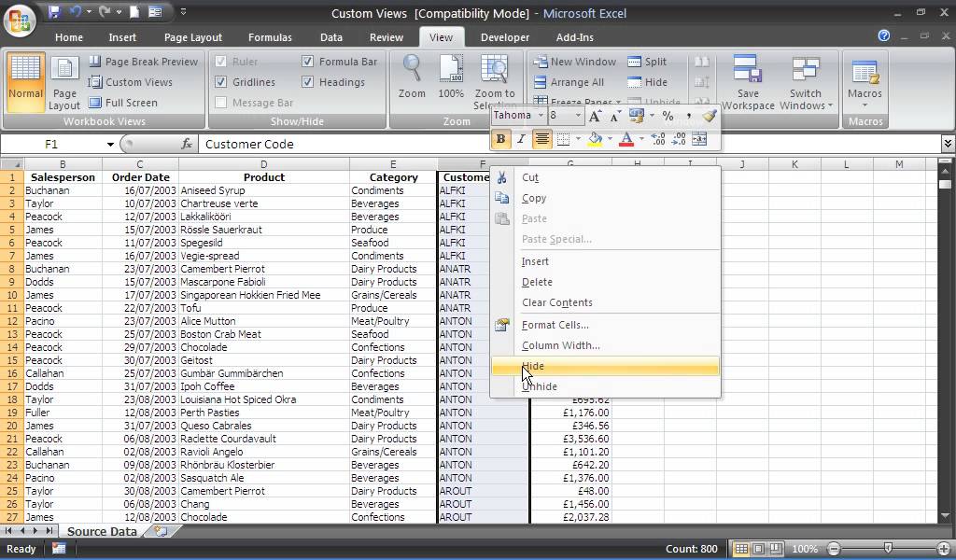Screen dimensions: 956x560
Task: Click Increase Decimal in mini toolbar
Action: [658, 139]
